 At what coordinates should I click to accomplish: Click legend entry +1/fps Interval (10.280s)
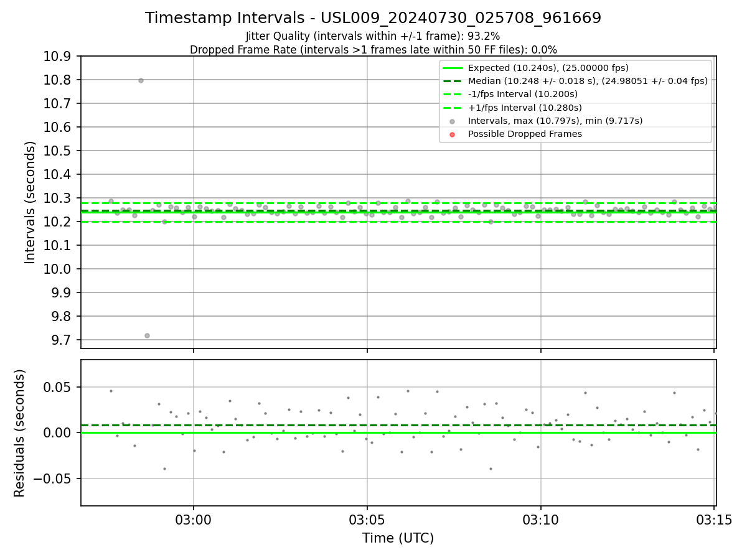(x=524, y=108)
